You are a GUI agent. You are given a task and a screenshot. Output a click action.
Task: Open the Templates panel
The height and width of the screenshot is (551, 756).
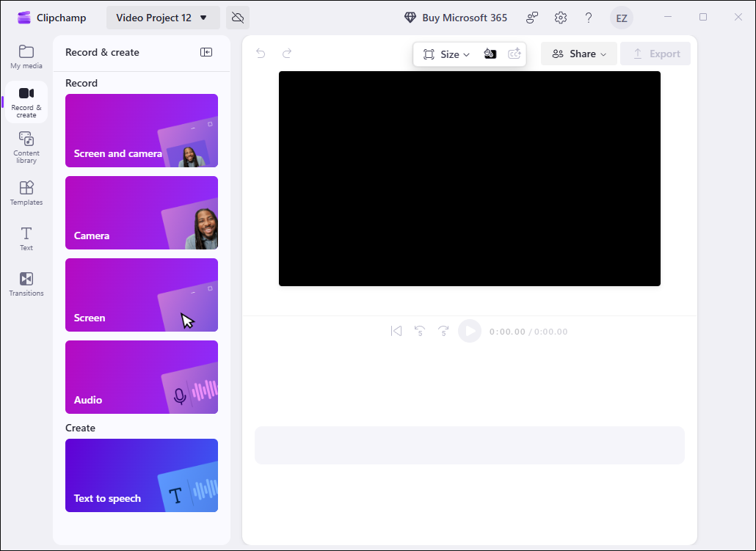[x=26, y=192]
